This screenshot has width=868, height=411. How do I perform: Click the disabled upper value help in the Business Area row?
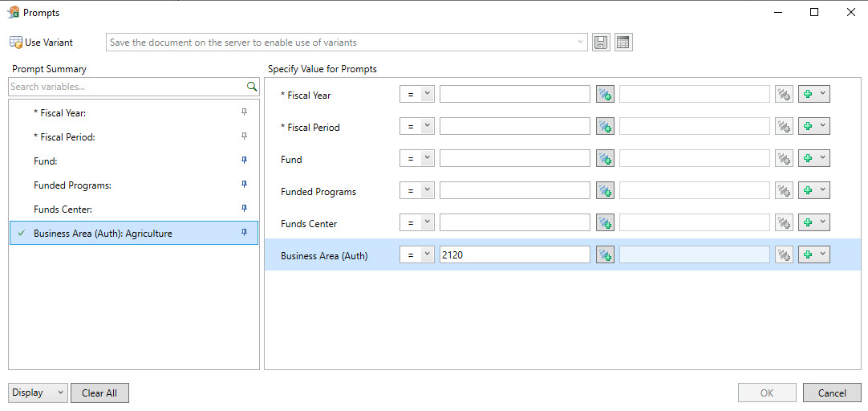pyautogui.click(x=784, y=254)
